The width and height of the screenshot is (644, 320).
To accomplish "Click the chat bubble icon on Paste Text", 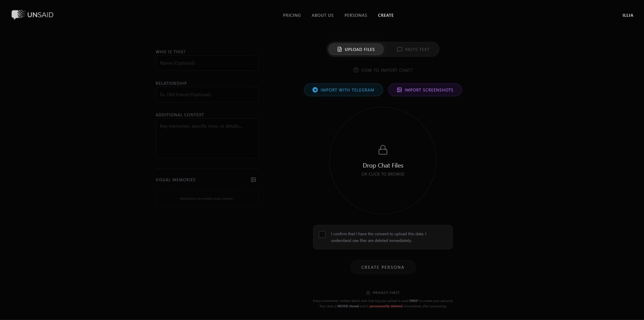I will pos(399,49).
